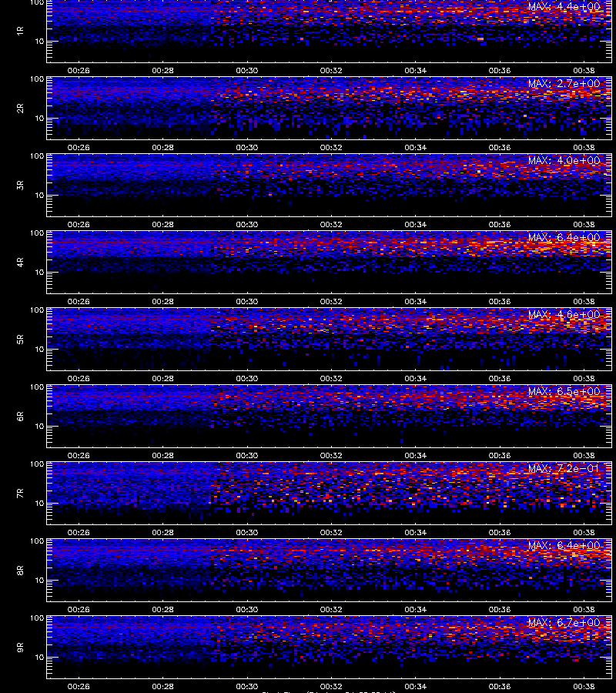Click the 00:38 time tick below panel 6R
Screen dimensions: 616x693
pyautogui.click(x=584, y=455)
